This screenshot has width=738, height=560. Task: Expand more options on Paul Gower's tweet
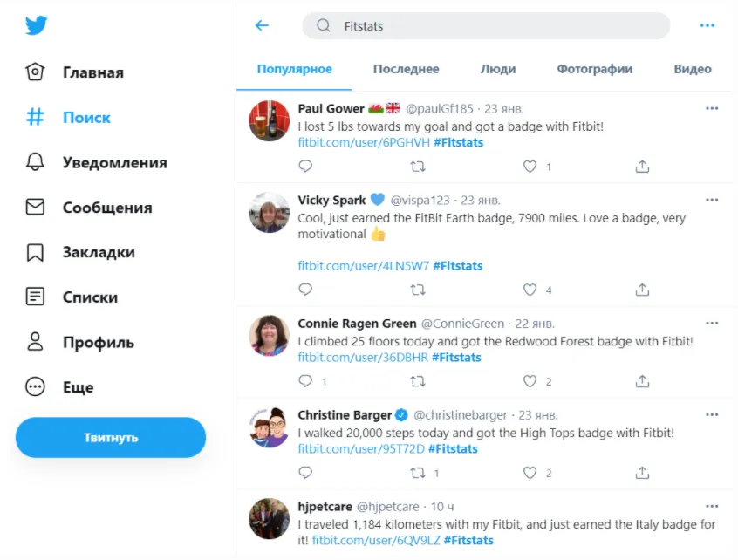point(712,108)
